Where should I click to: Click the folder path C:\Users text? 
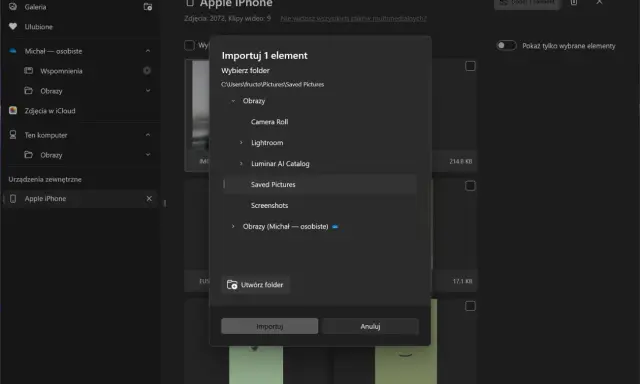272,84
